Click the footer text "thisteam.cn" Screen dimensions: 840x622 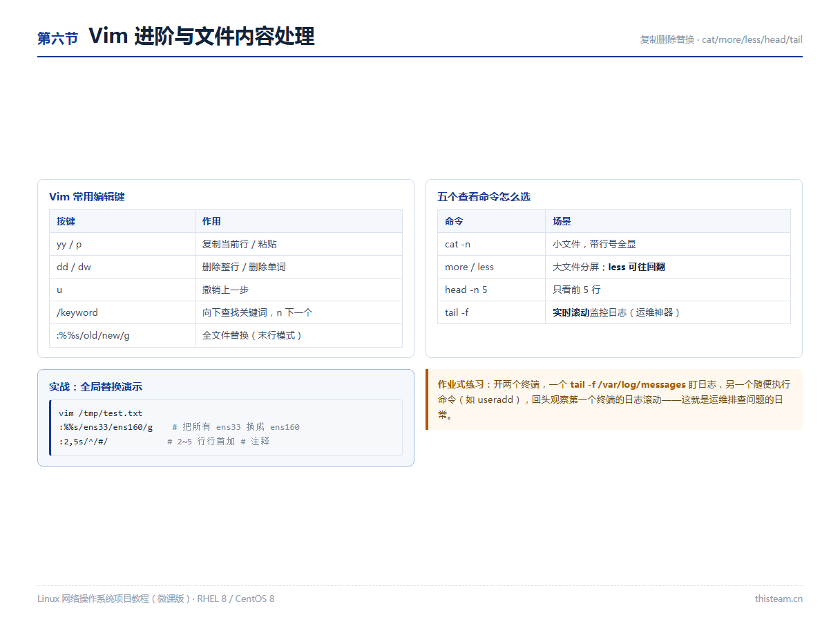click(779, 599)
